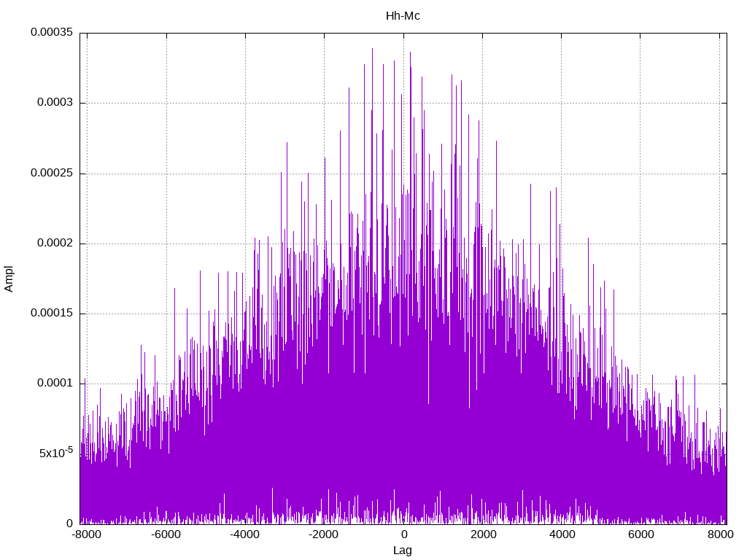This screenshot has width=747, height=560.
Task: Click the positive 4000 x-axis tick label
Action: pyautogui.click(x=562, y=534)
